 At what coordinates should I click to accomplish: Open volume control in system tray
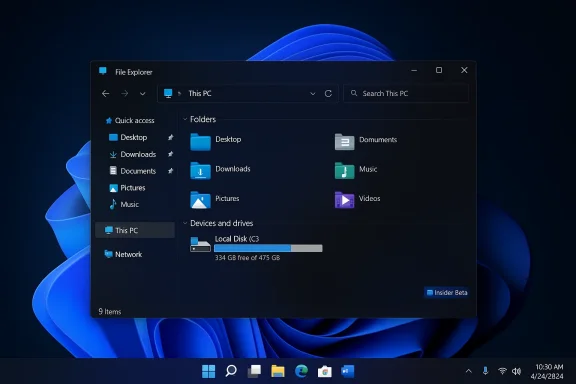point(516,371)
